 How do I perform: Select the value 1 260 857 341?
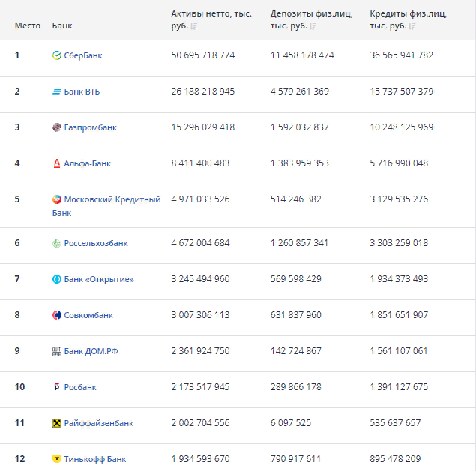pos(299,243)
